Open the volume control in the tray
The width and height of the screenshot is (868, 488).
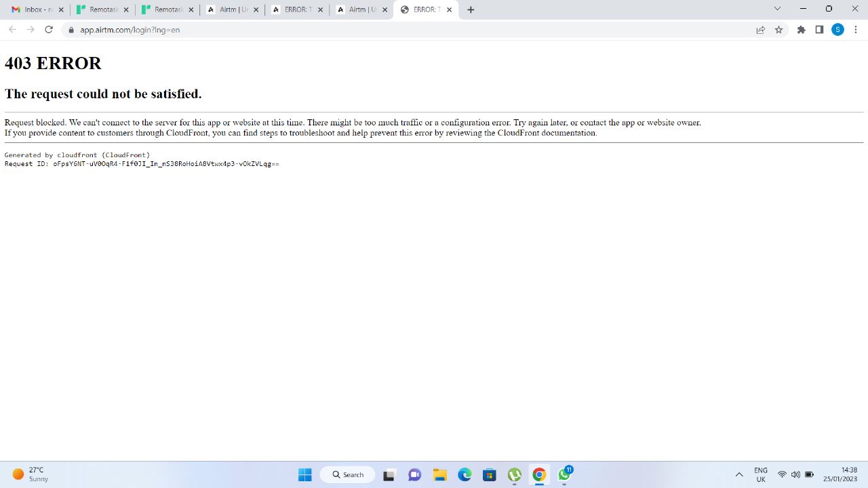click(795, 474)
